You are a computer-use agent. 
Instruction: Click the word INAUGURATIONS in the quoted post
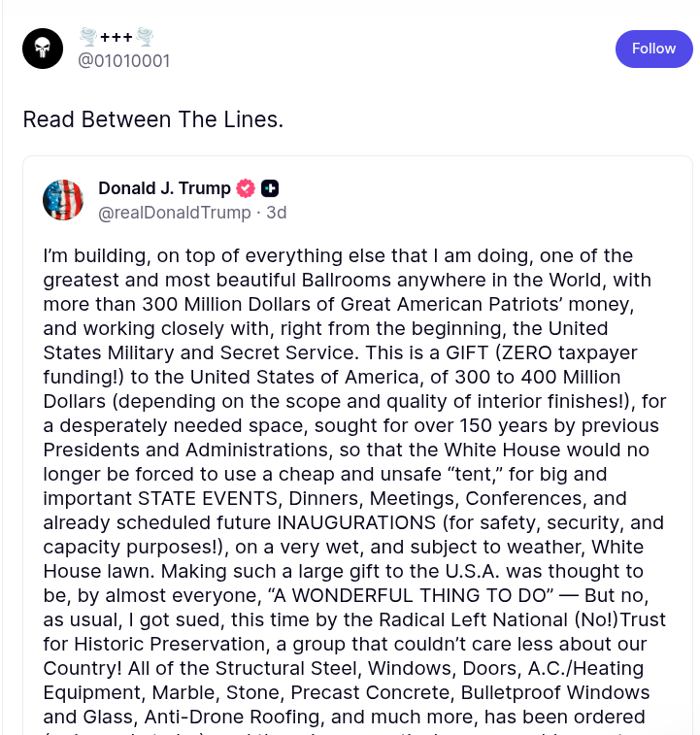(x=357, y=522)
